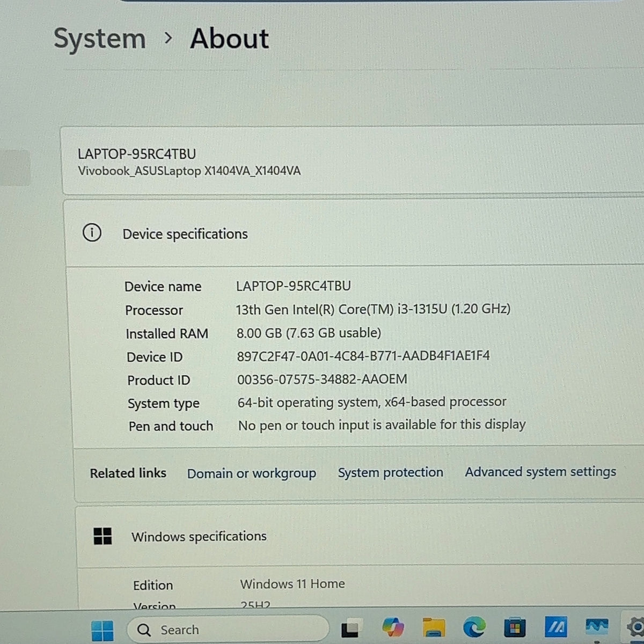644x644 pixels.
Task: Select the No pen or touch input text
Action: pos(382,425)
